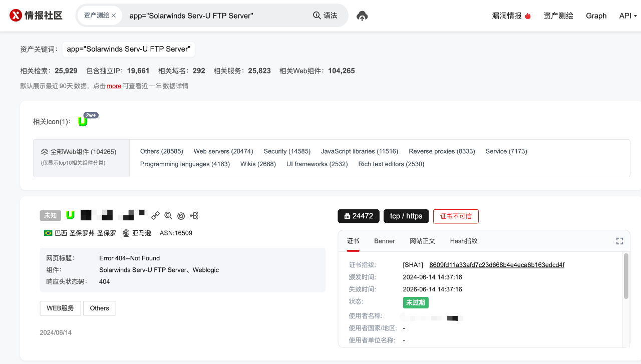Switch to the 证书 tab

353,241
